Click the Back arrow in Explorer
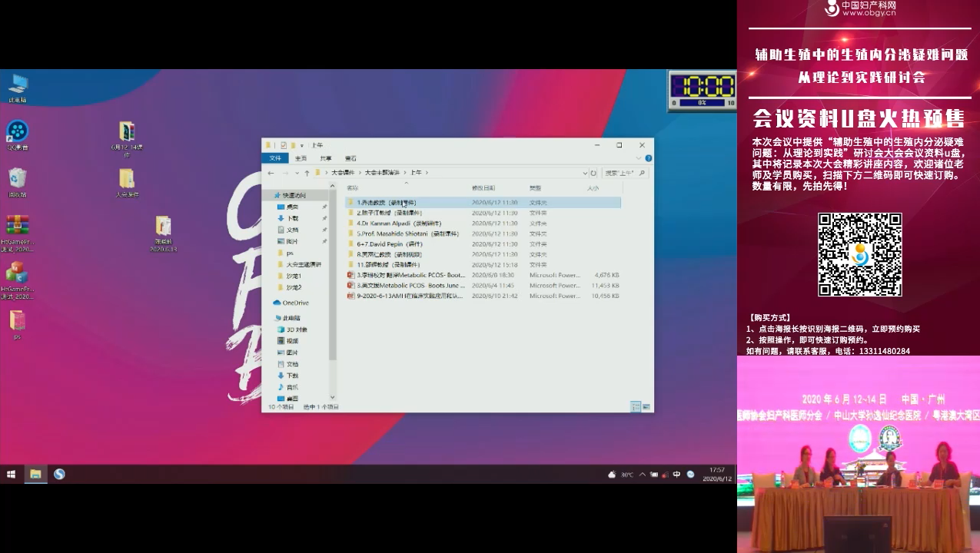This screenshot has width=980, height=553. click(271, 173)
